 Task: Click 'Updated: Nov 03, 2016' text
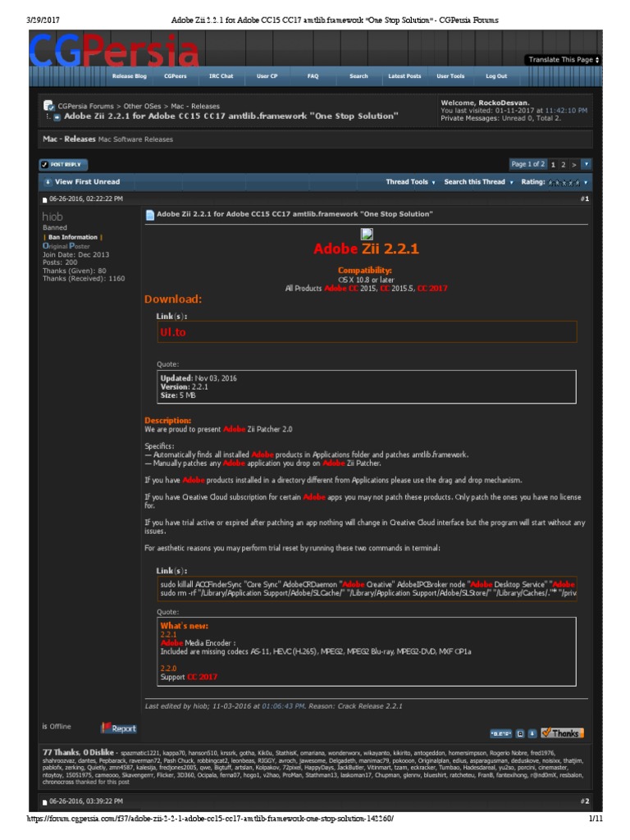coord(199,378)
